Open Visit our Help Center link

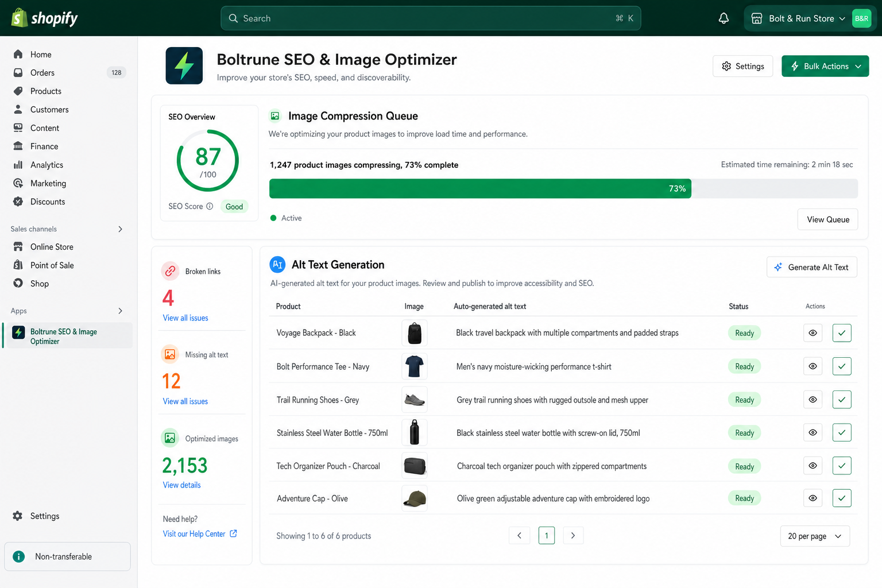[x=194, y=534]
